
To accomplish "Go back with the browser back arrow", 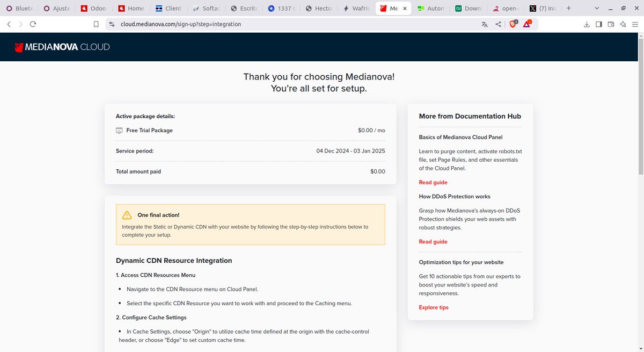I will click(9, 24).
